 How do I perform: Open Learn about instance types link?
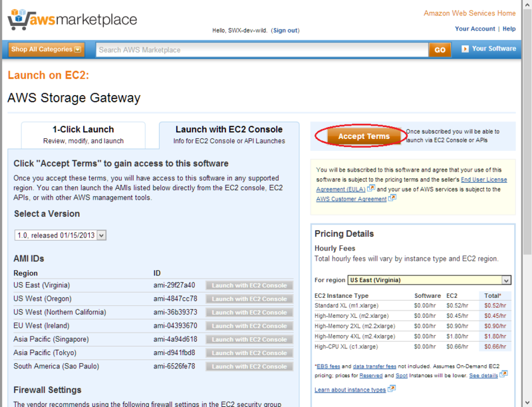(350, 390)
